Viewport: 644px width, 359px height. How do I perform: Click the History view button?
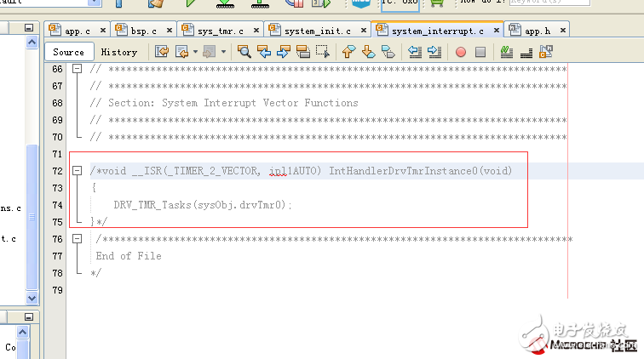click(119, 52)
